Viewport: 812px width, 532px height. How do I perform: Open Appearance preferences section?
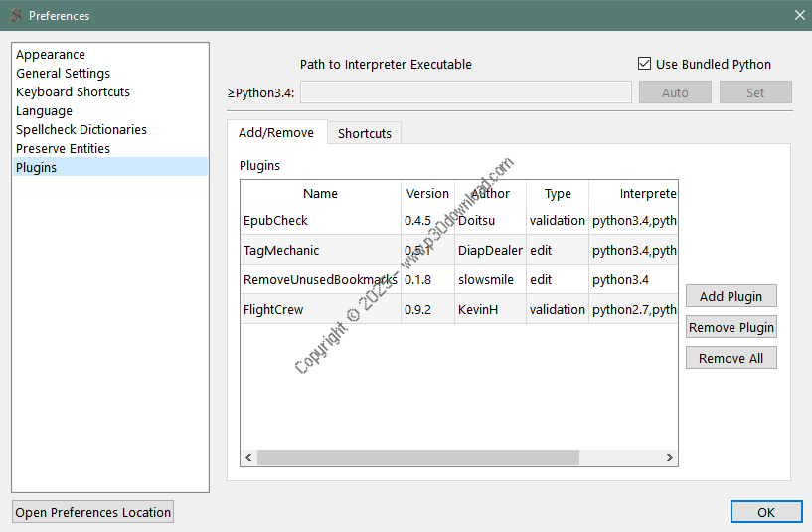pos(51,55)
